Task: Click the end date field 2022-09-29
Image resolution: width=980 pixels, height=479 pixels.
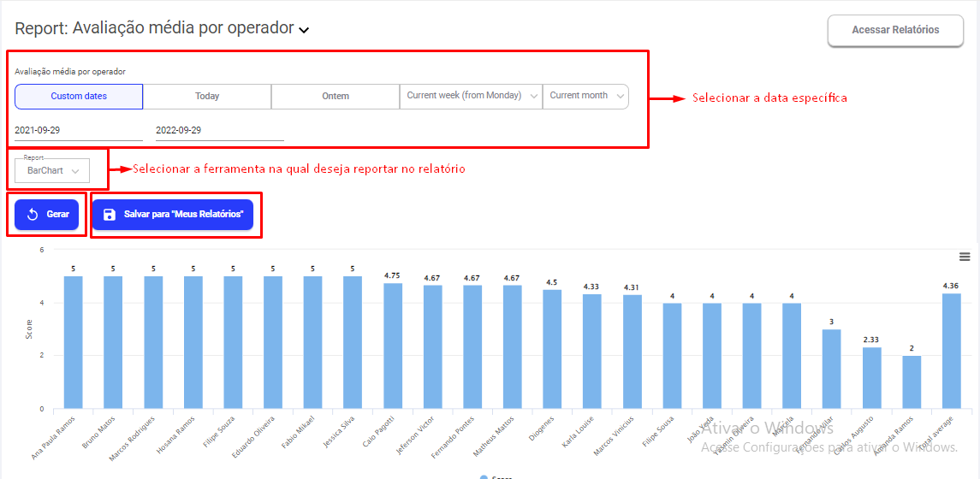Action: 219,130
